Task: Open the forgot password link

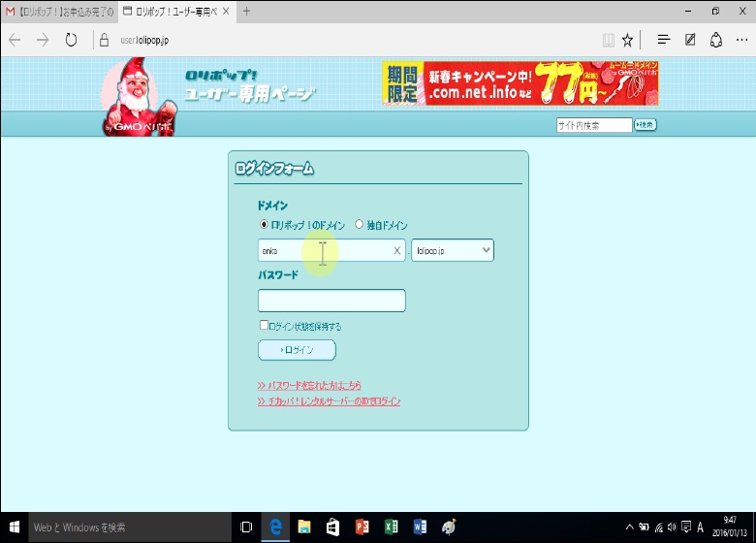Action: 309,385
